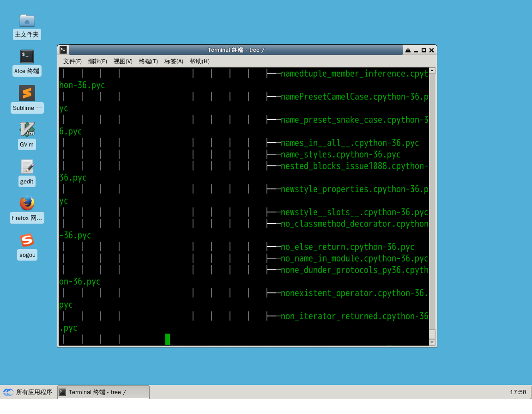Open the 编辑(E) menu
Screen dimensions: 532x414
pyautogui.click(x=97, y=61)
